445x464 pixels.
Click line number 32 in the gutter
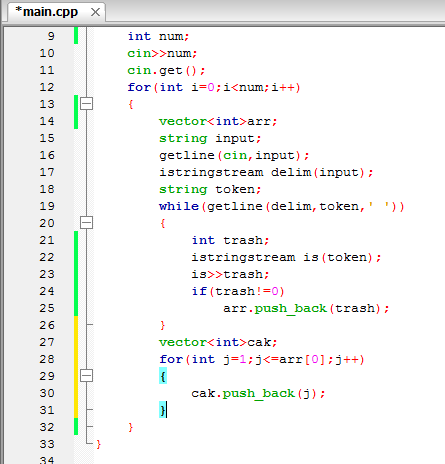pos(47,427)
